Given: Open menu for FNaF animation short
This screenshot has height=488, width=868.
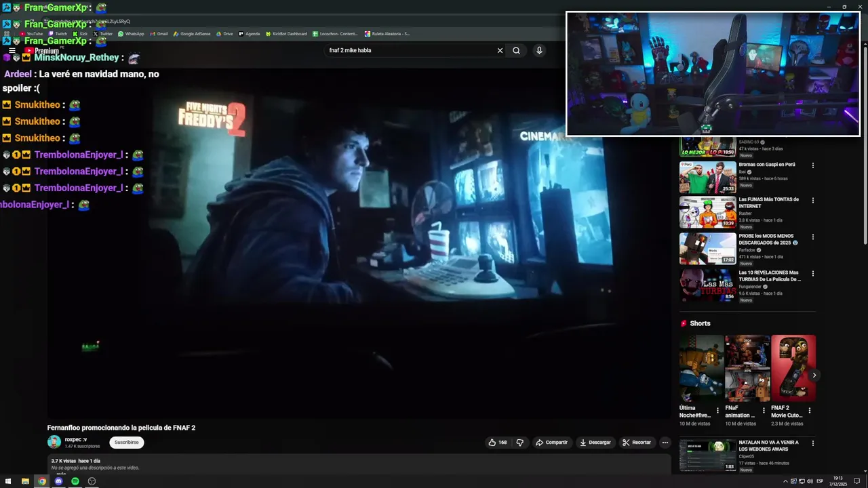Looking at the screenshot, I should pos(764,410).
